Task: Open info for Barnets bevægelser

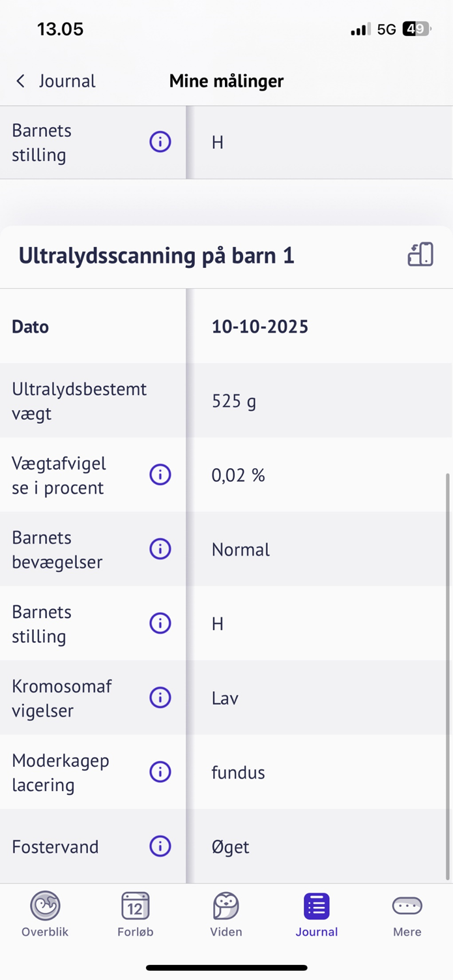Action: tap(160, 549)
